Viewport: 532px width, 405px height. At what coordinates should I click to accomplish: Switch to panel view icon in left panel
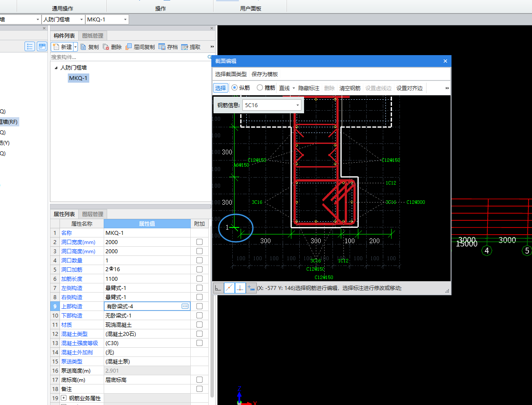(x=42, y=46)
